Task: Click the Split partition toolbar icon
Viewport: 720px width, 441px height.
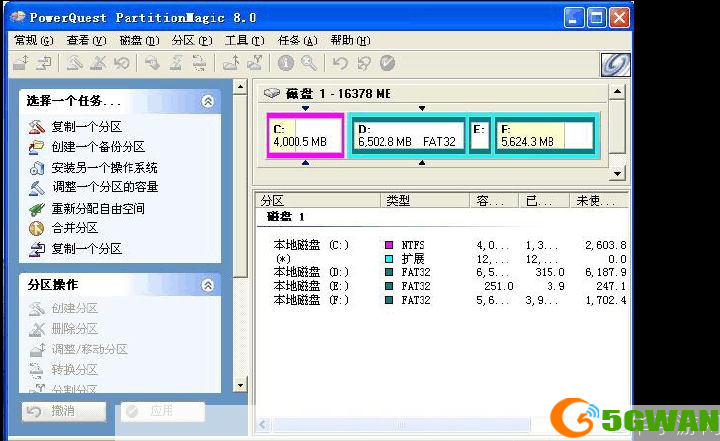Action: coord(255,62)
